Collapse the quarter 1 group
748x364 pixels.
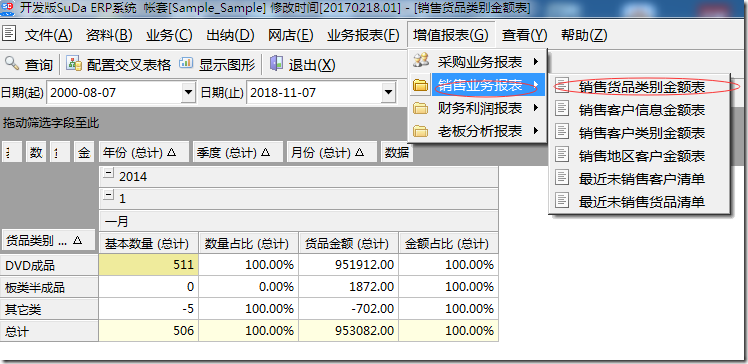pyautogui.click(x=109, y=196)
